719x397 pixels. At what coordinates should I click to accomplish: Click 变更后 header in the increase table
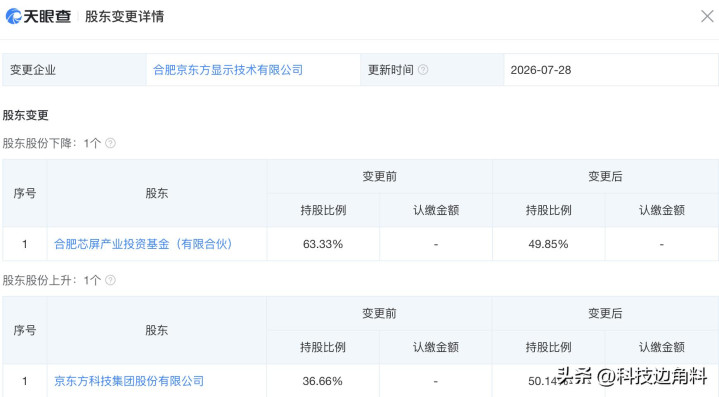[605, 314]
